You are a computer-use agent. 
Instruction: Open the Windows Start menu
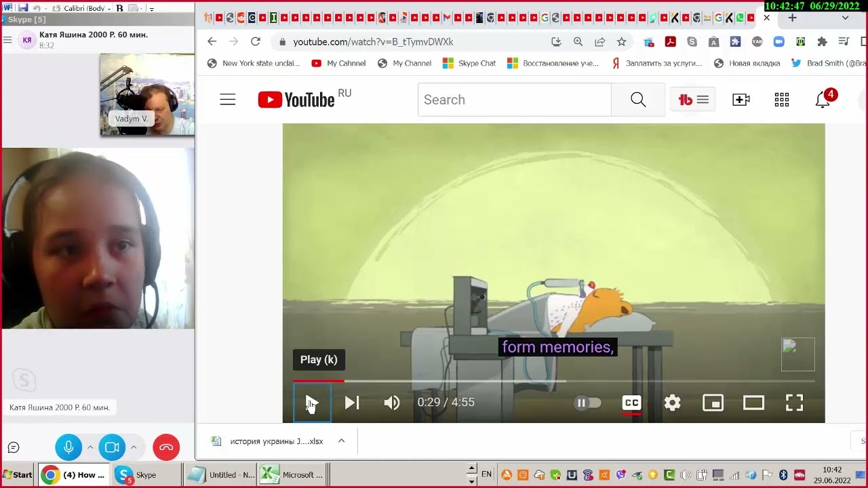17,475
